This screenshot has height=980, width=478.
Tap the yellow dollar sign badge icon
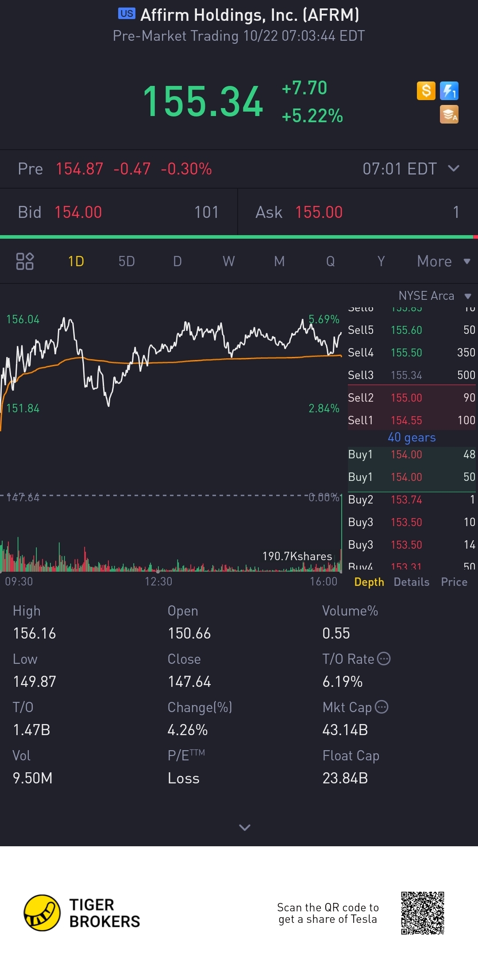pos(426,91)
